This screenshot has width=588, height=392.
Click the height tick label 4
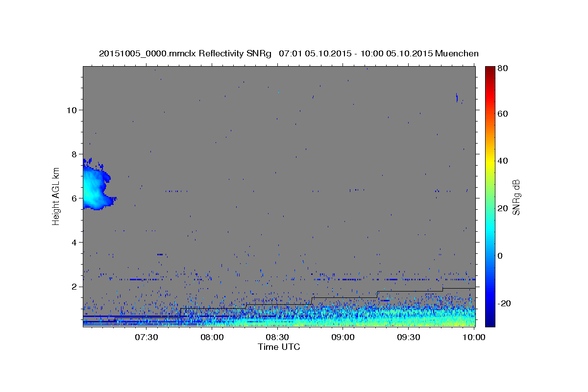73,243
